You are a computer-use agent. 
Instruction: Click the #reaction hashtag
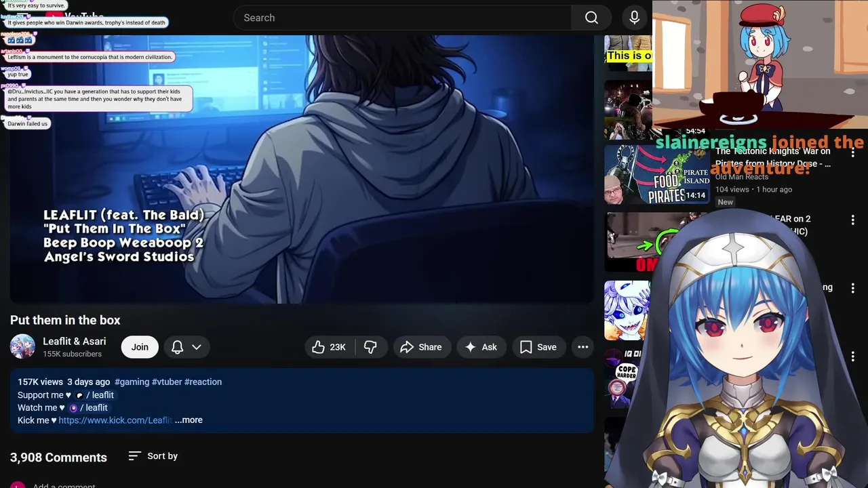(203, 382)
